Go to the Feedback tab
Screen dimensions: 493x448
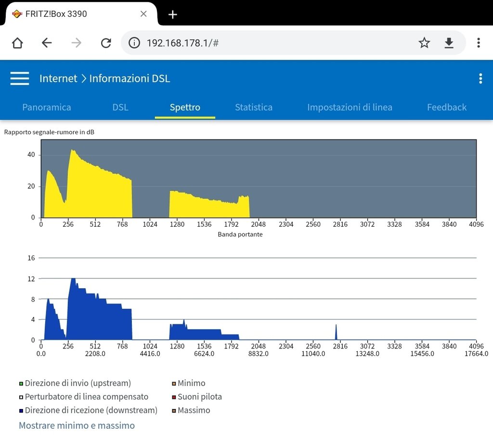(x=447, y=107)
